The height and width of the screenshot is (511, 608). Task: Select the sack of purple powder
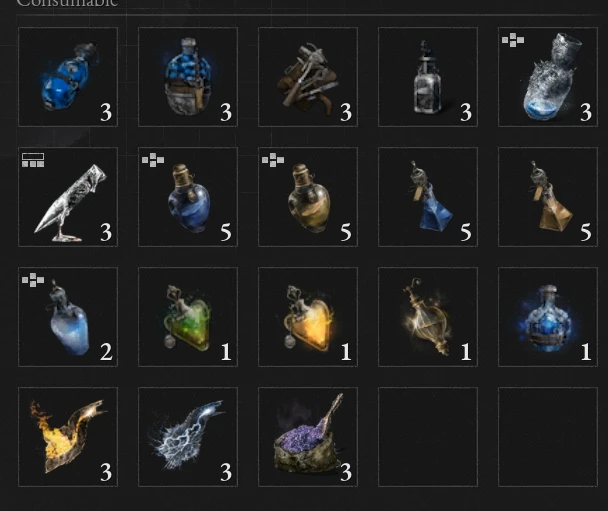click(308, 437)
